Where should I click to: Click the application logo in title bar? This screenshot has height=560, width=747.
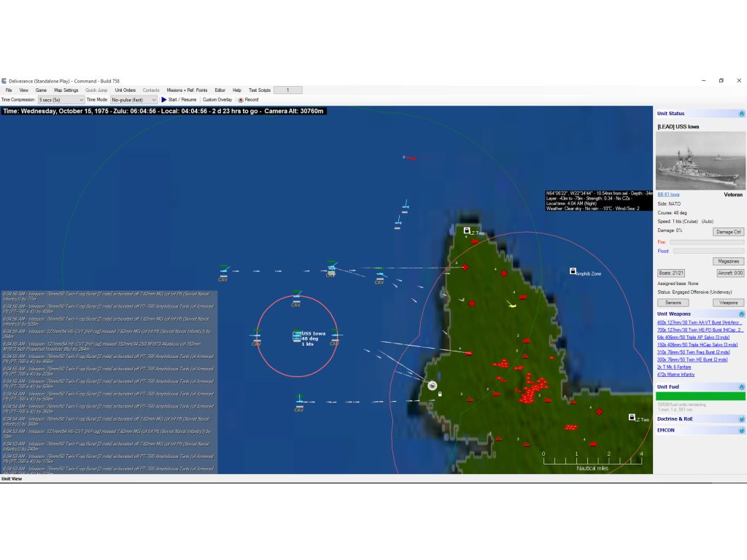click(x=4, y=81)
